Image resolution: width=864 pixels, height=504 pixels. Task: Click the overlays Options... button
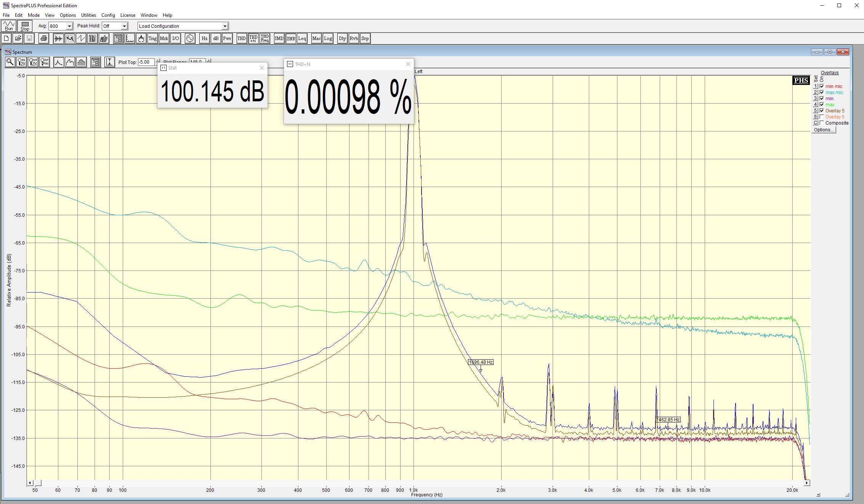pos(824,130)
